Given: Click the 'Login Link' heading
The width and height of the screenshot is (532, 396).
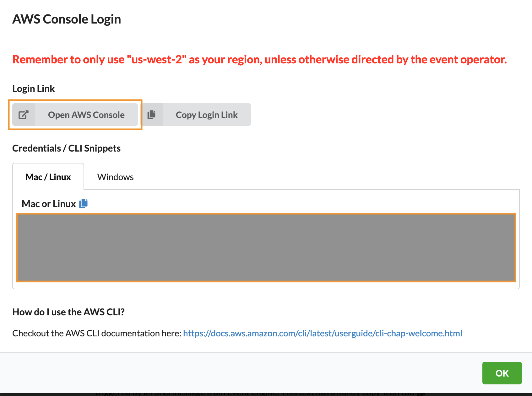Looking at the screenshot, I should pos(34,89).
